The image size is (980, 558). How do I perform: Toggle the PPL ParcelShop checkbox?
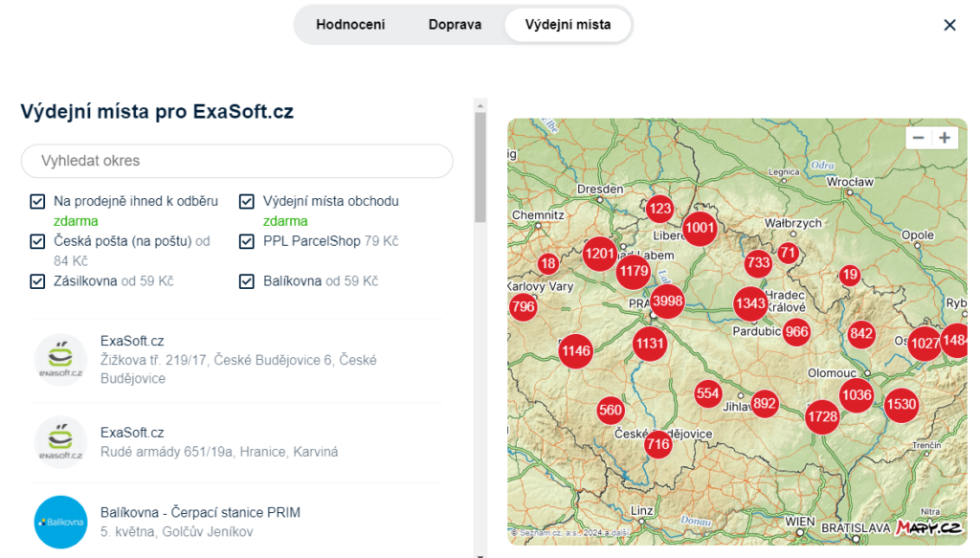[247, 241]
